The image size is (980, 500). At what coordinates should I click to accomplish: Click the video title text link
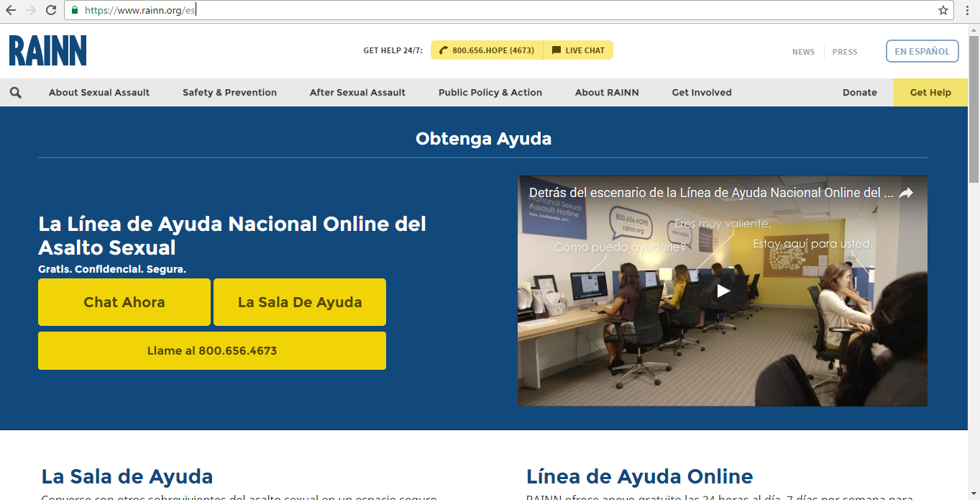pyautogui.click(x=711, y=193)
